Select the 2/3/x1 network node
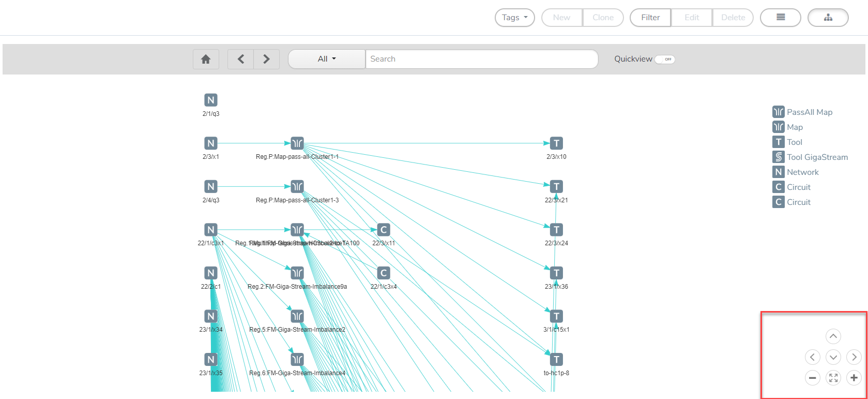 (210, 143)
